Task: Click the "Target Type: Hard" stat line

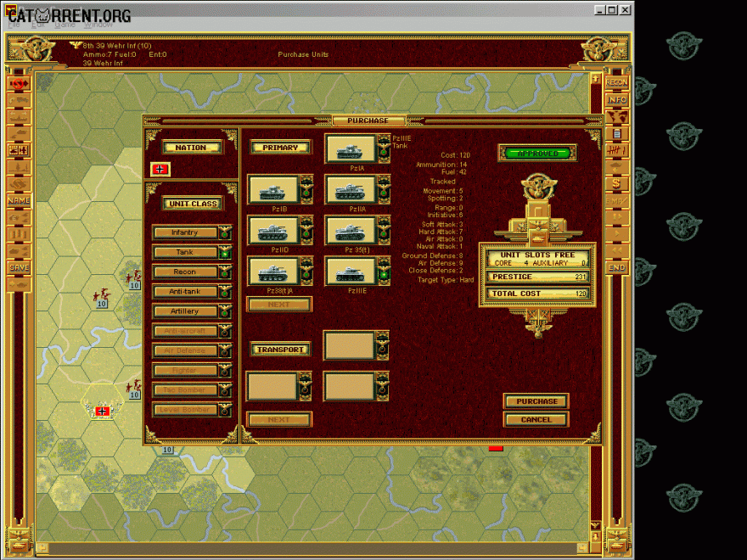Action: pos(446,280)
